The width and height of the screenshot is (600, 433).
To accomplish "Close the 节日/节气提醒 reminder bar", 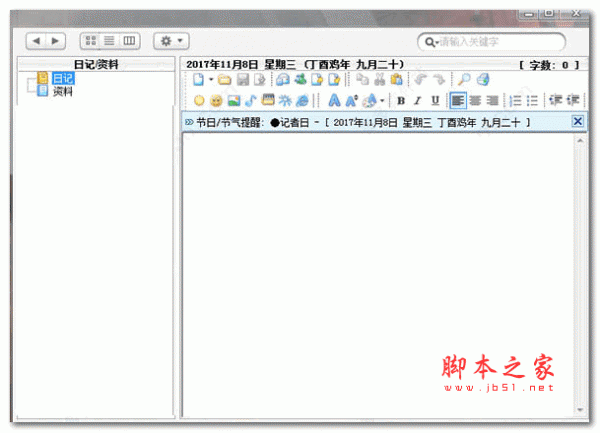I will click(577, 122).
